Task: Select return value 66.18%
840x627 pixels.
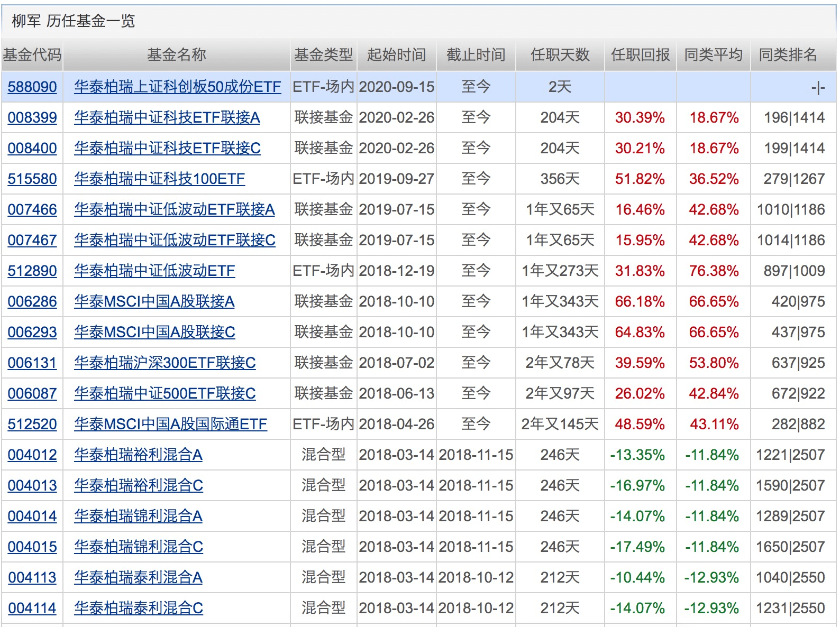Action: click(x=640, y=301)
